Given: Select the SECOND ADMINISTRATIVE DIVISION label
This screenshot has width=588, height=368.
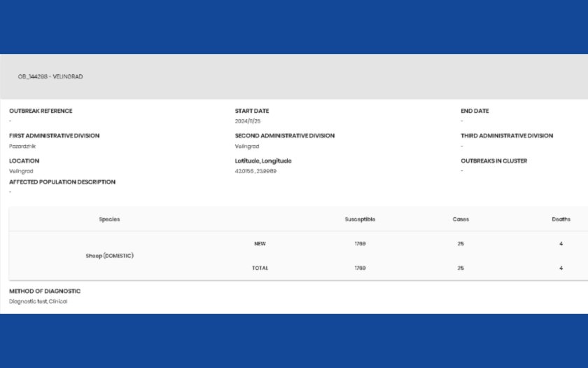Looking at the screenshot, I should pos(285,136).
